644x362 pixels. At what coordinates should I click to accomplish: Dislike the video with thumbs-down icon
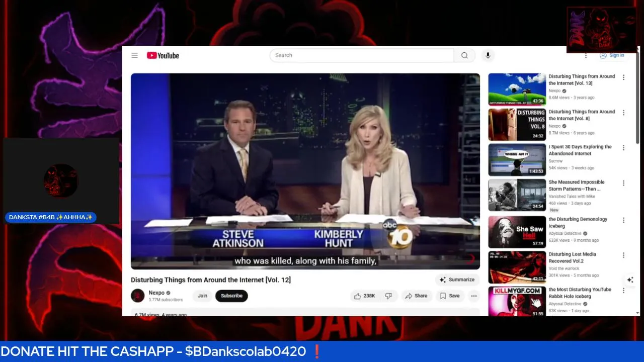tap(388, 296)
